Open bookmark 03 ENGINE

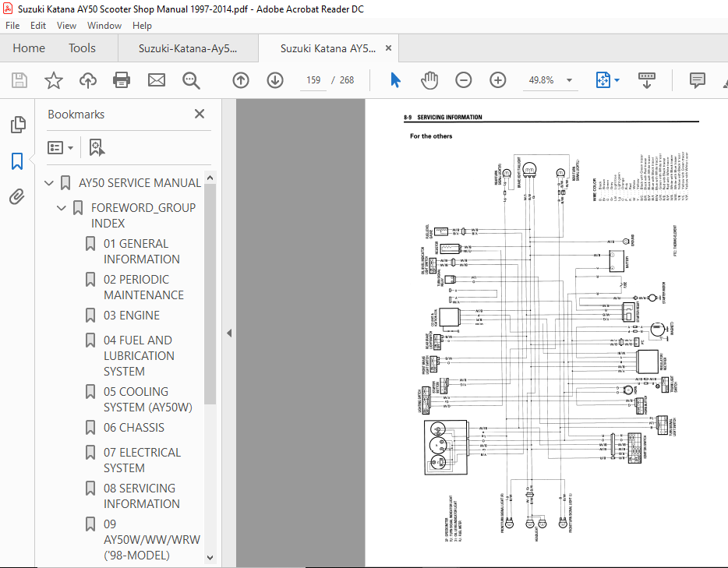tap(132, 315)
